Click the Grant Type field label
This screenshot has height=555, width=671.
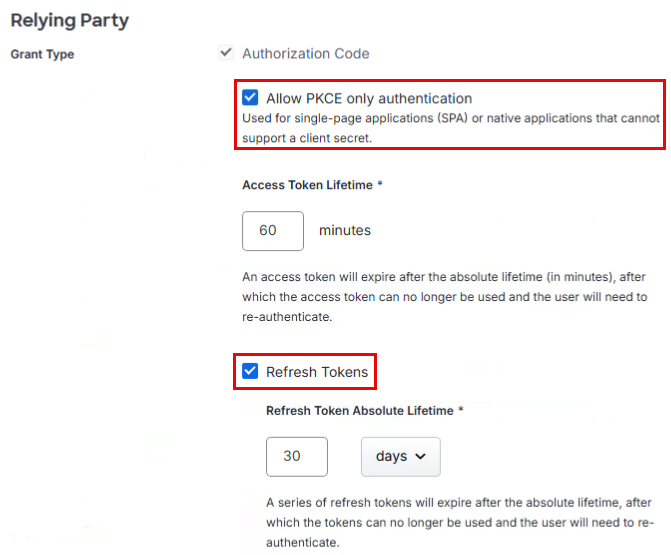(42, 54)
